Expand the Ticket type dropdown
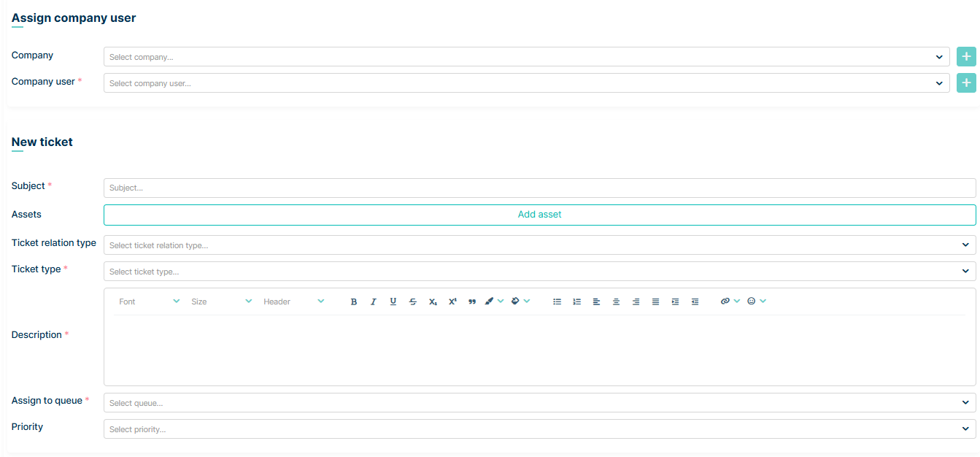The width and height of the screenshot is (980, 457). (x=539, y=272)
